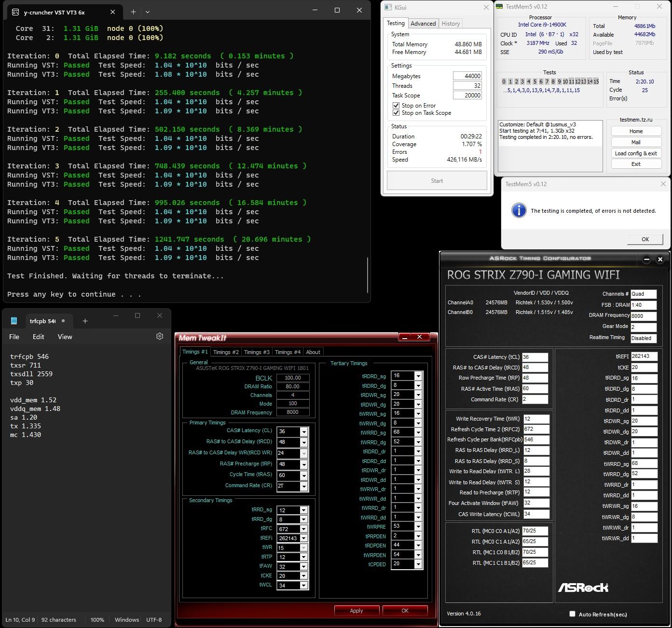Open Notepad View menu
Image resolution: width=672 pixels, height=628 pixels.
click(x=65, y=337)
